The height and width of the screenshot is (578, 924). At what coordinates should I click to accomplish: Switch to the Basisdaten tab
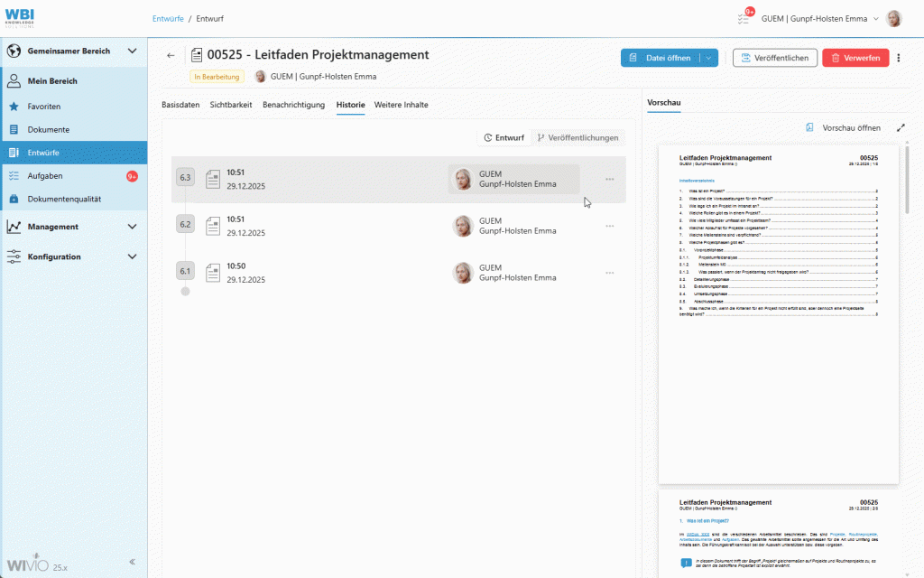pyautogui.click(x=182, y=105)
